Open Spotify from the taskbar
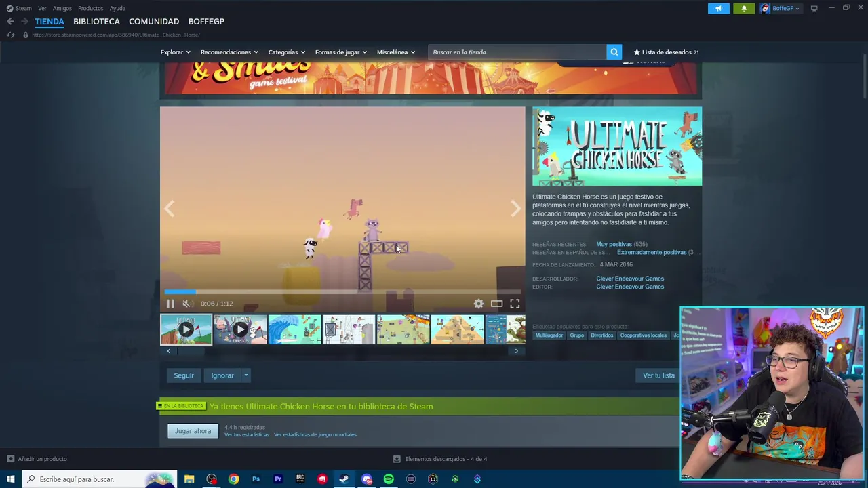This screenshot has width=868, height=488. pos(389,479)
